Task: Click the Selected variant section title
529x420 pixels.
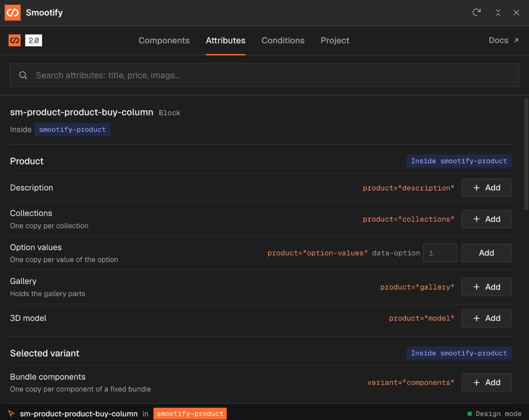Action: tap(45, 354)
